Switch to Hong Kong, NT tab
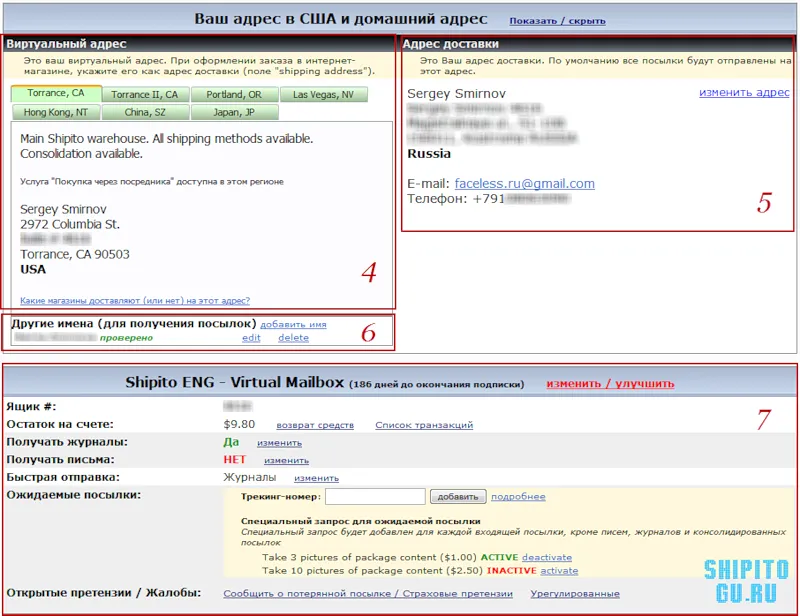This screenshot has width=800, height=616. [x=56, y=112]
